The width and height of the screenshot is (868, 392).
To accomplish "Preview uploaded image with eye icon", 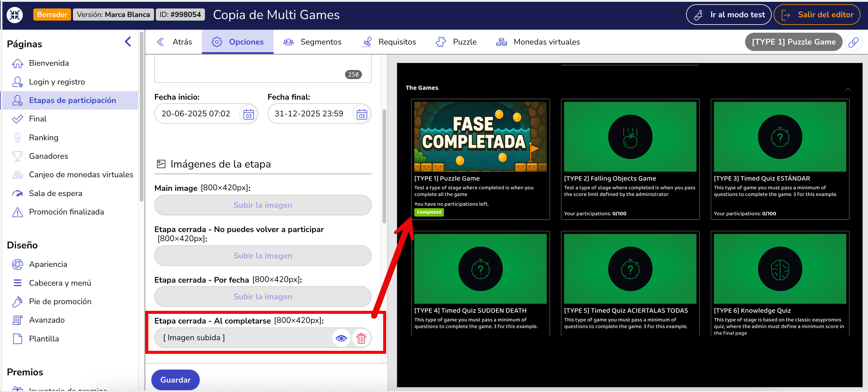I will (x=341, y=338).
